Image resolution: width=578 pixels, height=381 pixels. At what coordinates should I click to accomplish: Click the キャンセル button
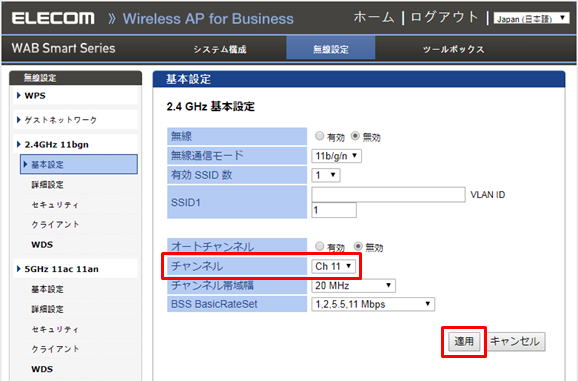coord(515,342)
